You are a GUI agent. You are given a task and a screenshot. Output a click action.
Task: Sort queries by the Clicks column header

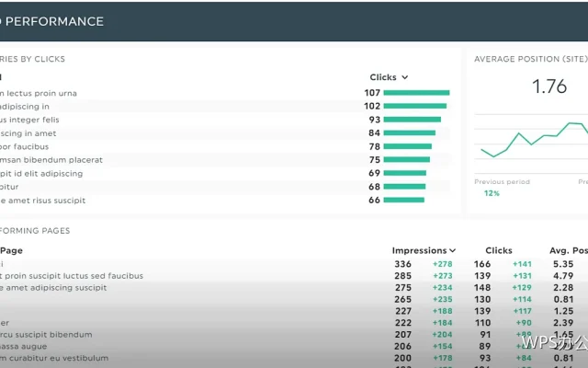[x=389, y=77]
